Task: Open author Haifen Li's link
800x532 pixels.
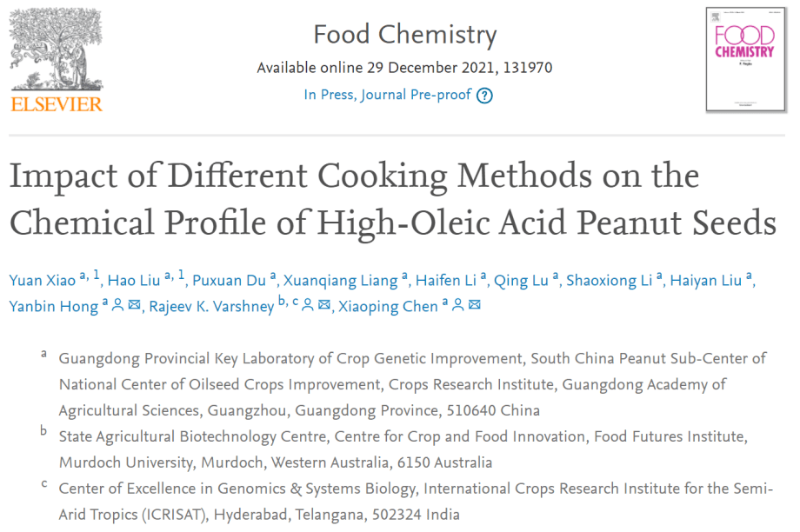Action: [445, 280]
